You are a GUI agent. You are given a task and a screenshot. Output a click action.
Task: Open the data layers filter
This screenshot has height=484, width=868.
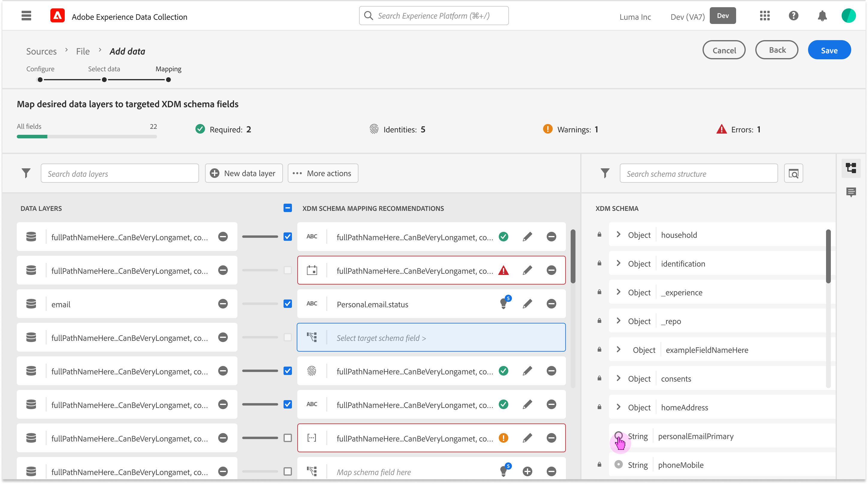pos(26,173)
